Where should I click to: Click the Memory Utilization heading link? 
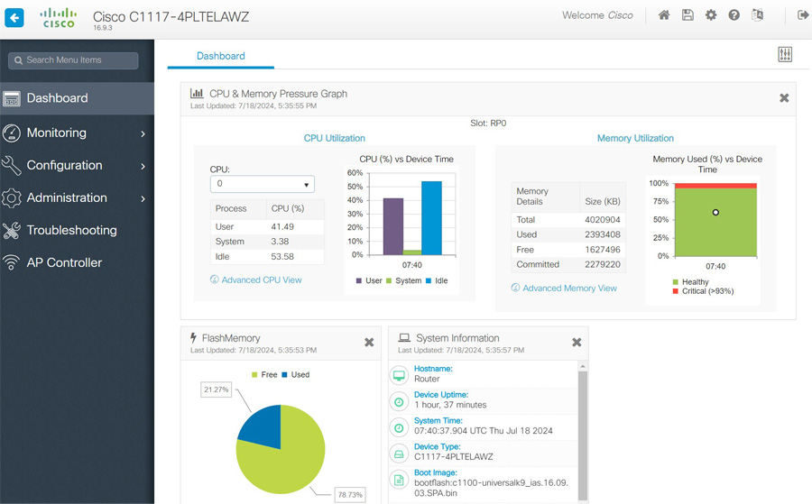[x=635, y=138]
